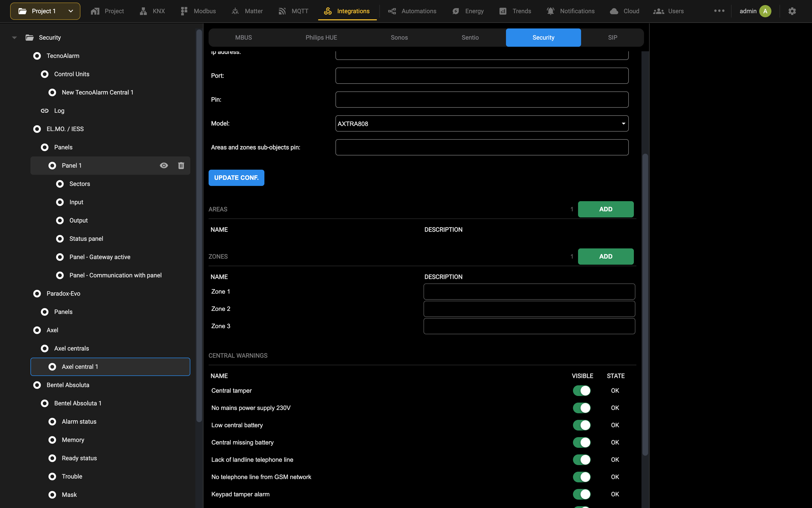Click the Matter icon

pyautogui.click(x=235, y=11)
